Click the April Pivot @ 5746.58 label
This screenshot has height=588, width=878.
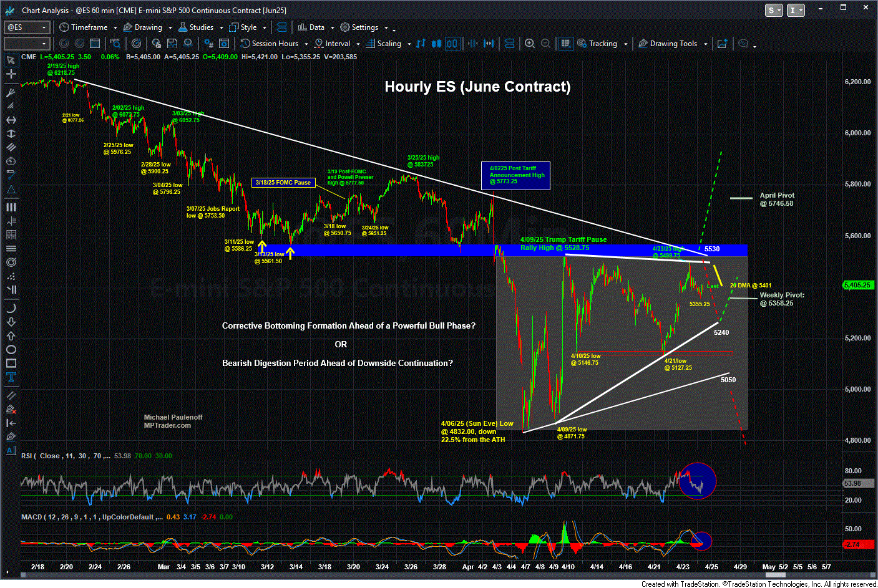tap(777, 200)
